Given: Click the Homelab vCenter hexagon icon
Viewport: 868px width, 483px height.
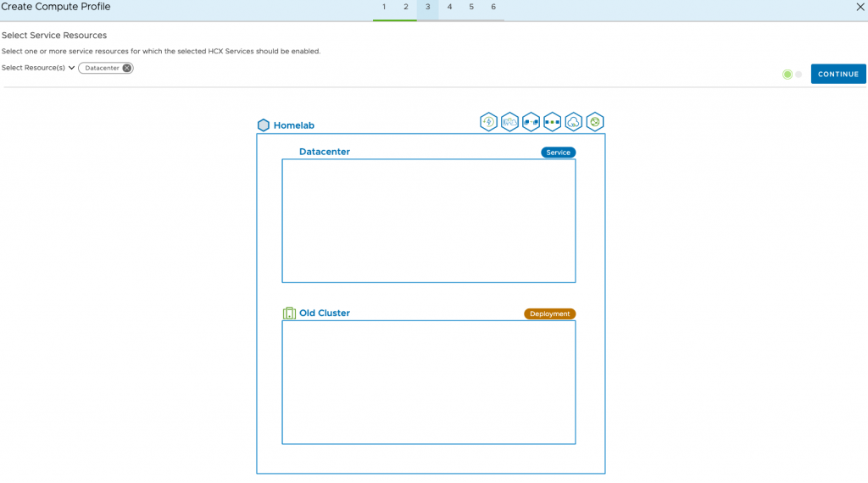Looking at the screenshot, I should (x=264, y=125).
